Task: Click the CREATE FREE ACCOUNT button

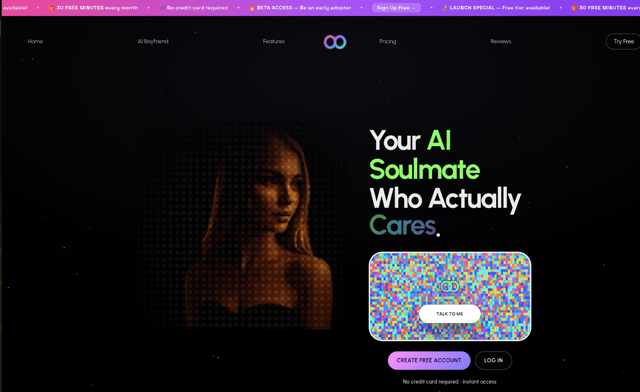Action: click(x=429, y=360)
